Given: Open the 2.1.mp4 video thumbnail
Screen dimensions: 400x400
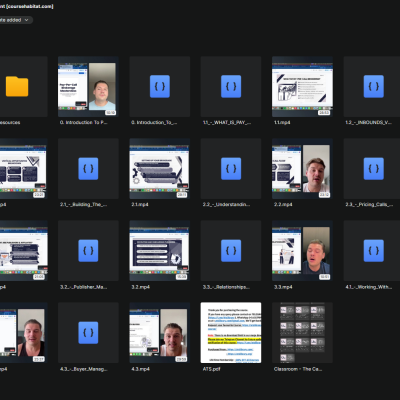Looking at the screenshot, I should click(160, 169).
